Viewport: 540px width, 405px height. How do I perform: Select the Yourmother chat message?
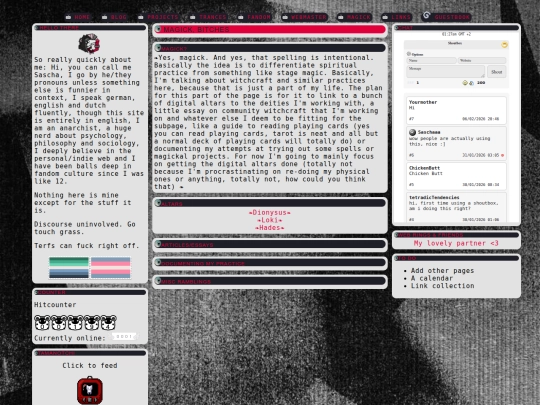456,111
